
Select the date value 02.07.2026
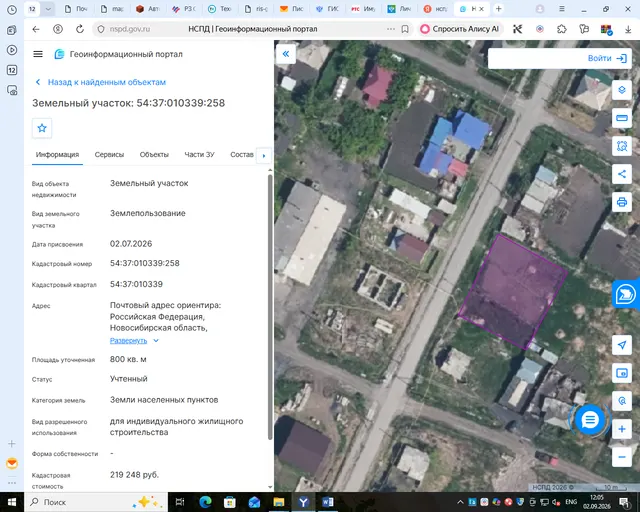[131, 244]
